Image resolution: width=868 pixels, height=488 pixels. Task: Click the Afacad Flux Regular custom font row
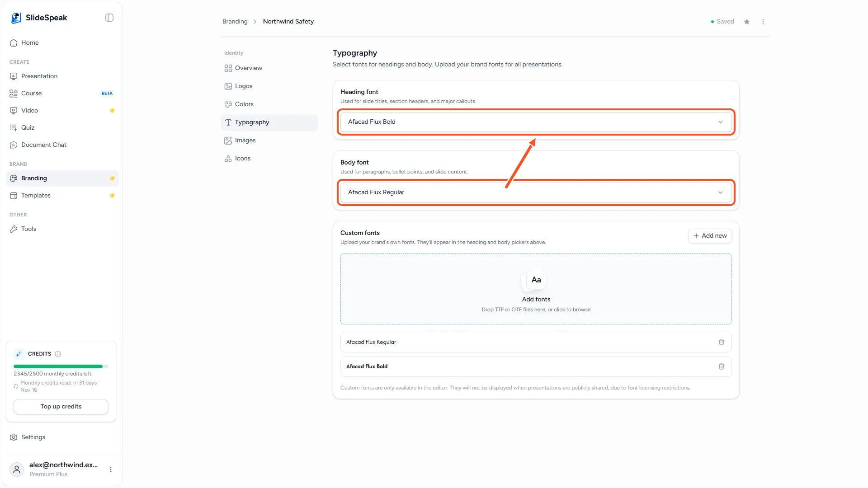(x=536, y=342)
